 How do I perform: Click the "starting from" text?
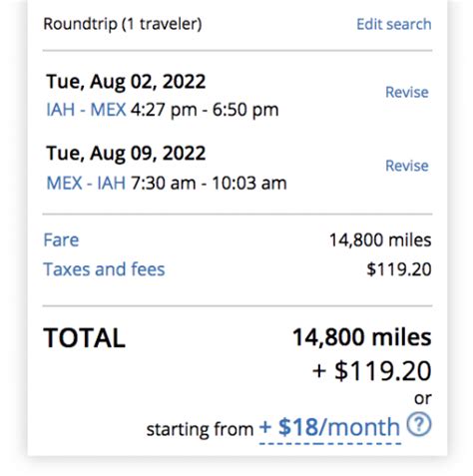tap(200, 429)
